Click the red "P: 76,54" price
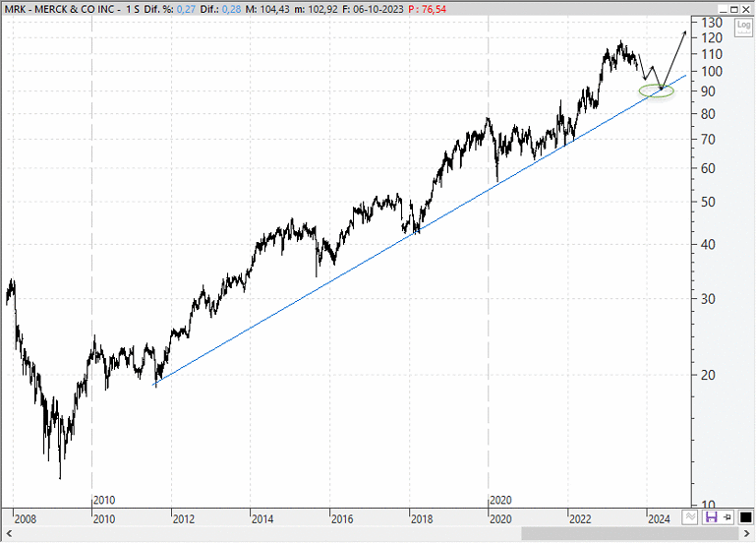 pyautogui.click(x=428, y=9)
